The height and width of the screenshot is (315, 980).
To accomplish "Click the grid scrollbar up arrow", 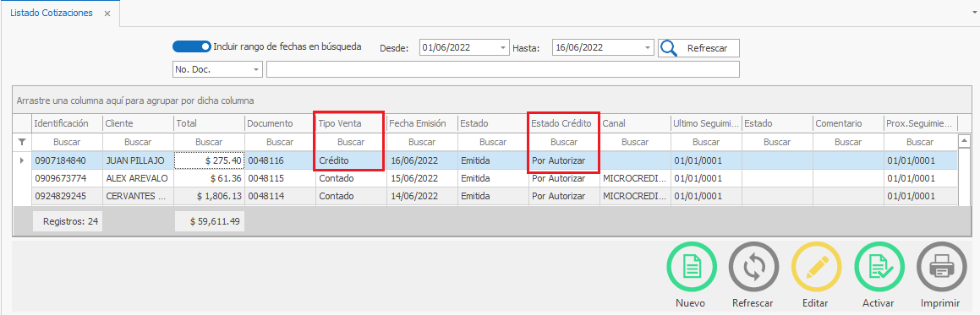I will point(964,140).
